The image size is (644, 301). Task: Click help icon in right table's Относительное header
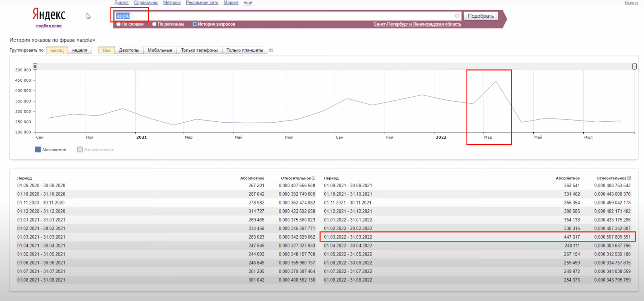tap(629, 178)
